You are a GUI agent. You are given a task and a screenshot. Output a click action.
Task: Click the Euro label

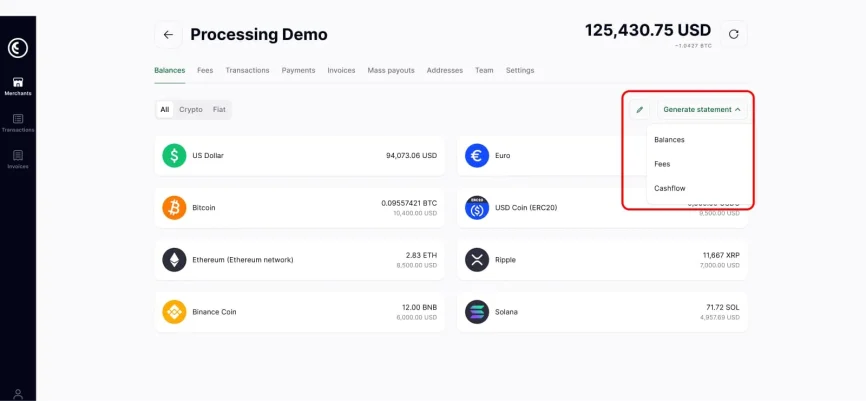[x=503, y=156]
